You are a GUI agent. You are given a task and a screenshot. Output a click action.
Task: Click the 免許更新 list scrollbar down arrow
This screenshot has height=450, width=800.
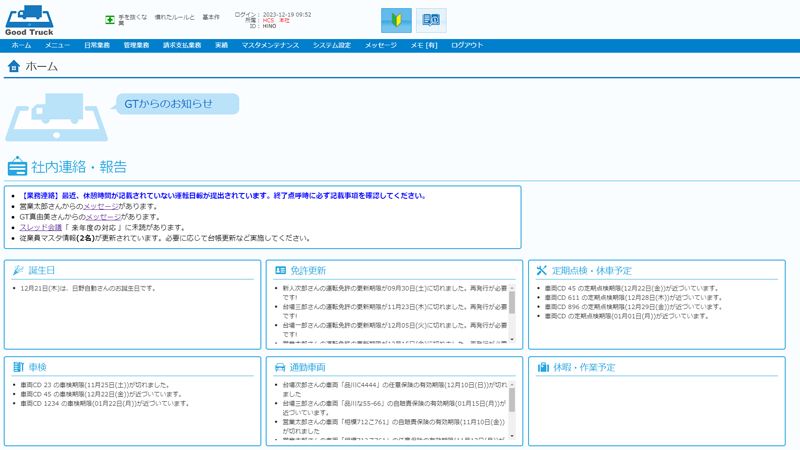[513, 339]
